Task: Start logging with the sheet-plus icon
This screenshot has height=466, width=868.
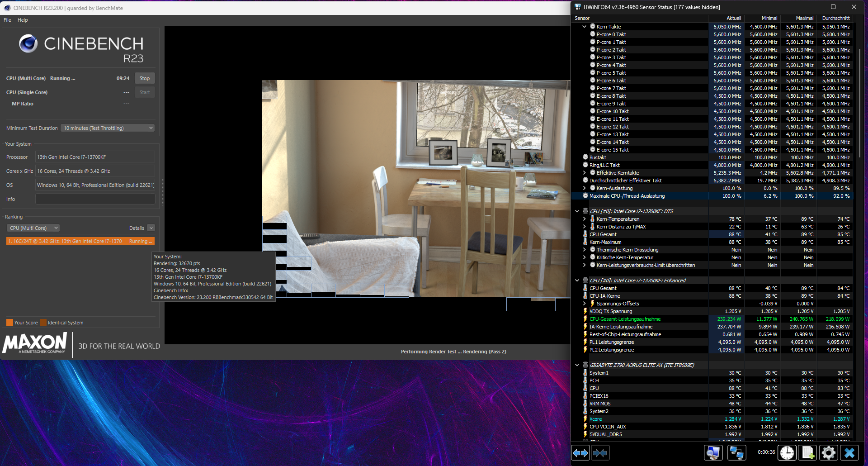Action: pos(808,452)
